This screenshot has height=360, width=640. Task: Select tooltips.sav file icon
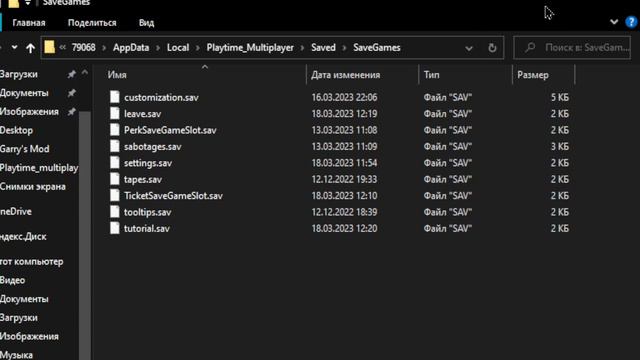click(115, 211)
